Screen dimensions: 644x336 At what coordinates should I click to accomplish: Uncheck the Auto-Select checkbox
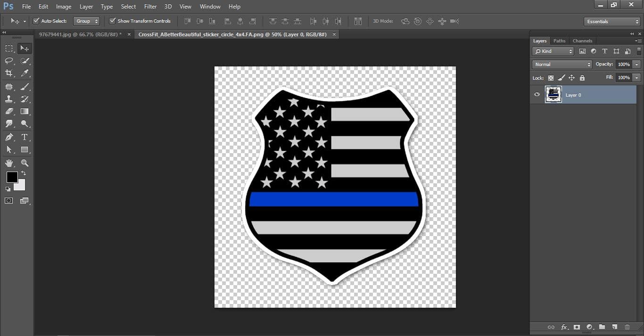pyautogui.click(x=36, y=21)
